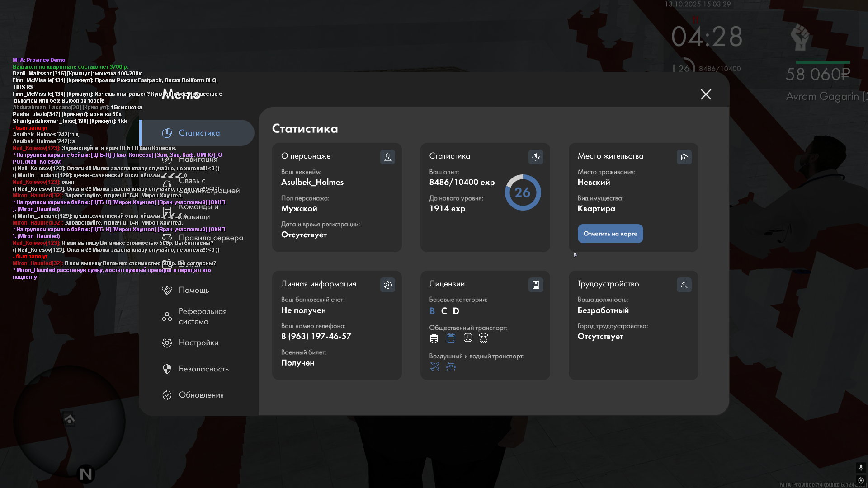The height and width of the screenshot is (488, 868).
Task: Click the B license category letter
Action: 432,311
